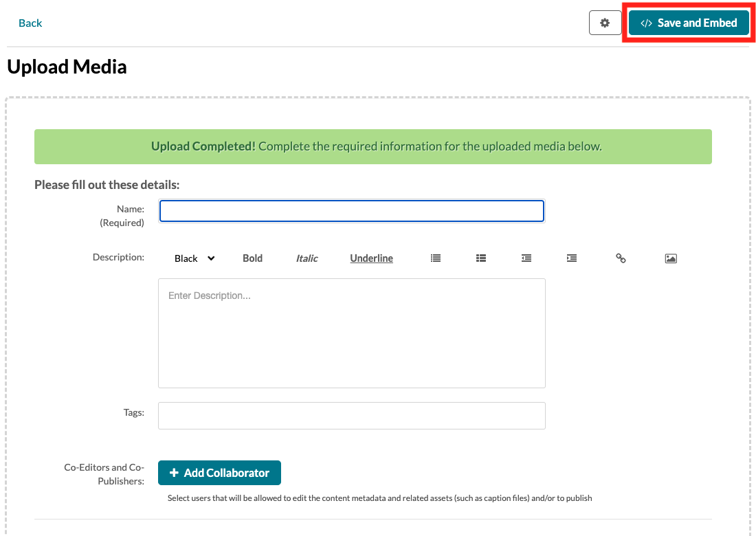Click the Upload Completed green banner
756x536 pixels.
373,146
